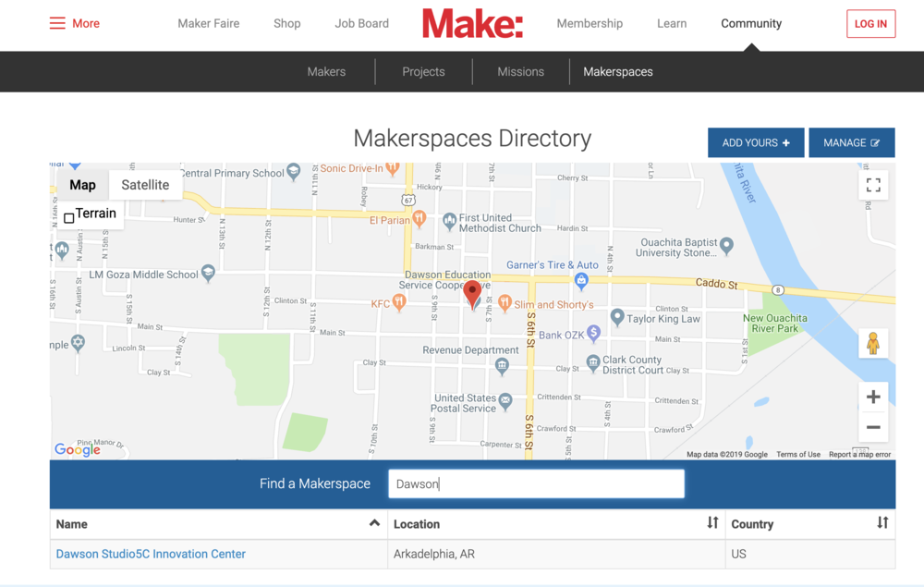Click the Sonic Drive-In marker
Image resolution: width=924 pixels, height=587 pixels.
392,168
